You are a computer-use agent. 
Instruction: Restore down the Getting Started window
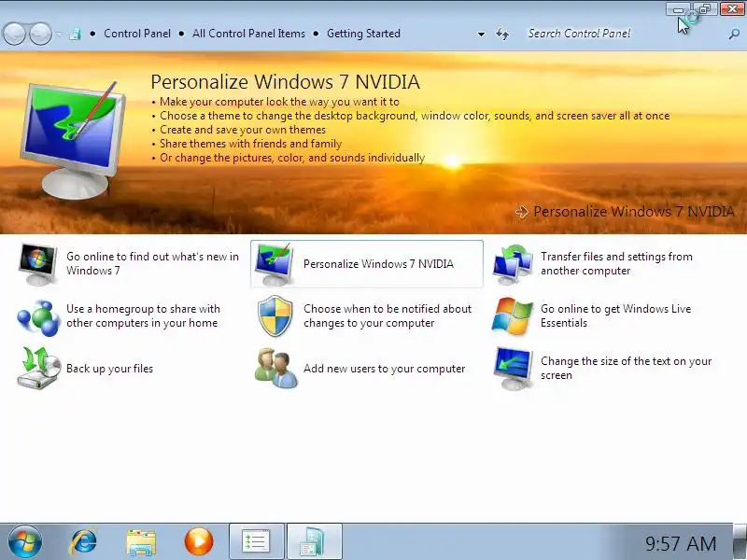point(705,9)
